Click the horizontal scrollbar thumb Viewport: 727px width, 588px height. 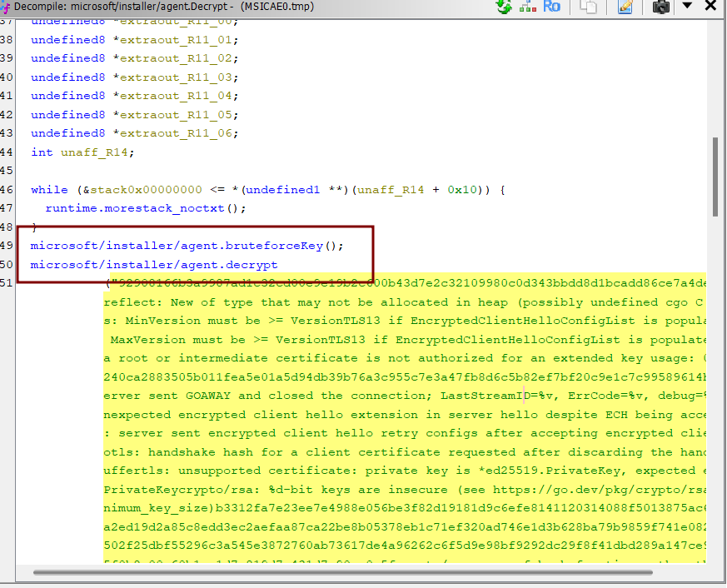343,573
